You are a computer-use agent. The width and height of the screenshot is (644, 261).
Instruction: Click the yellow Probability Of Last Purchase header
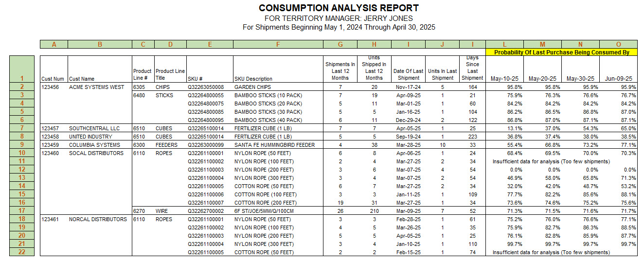561,52
